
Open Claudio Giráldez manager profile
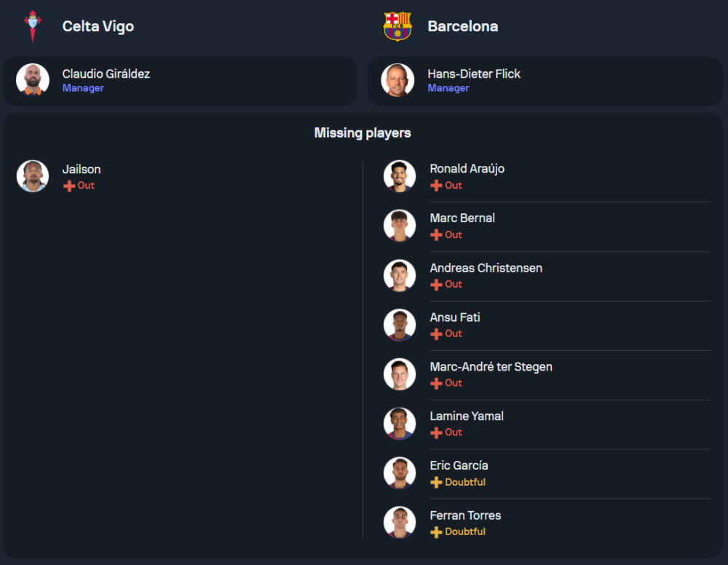pyautogui.click(x=106, y=74)
